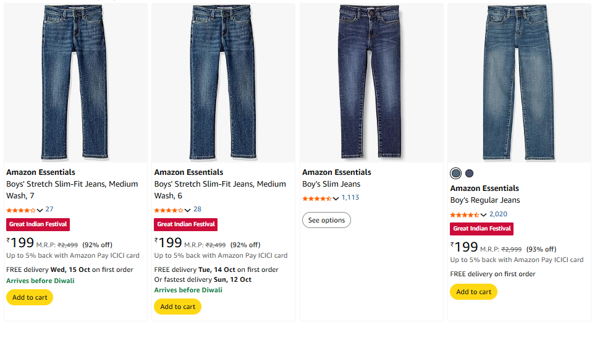View the 1,113 ratings count link
Viewport: 592px width, 364px height.
pyautogui.click(x=350, y=198)
